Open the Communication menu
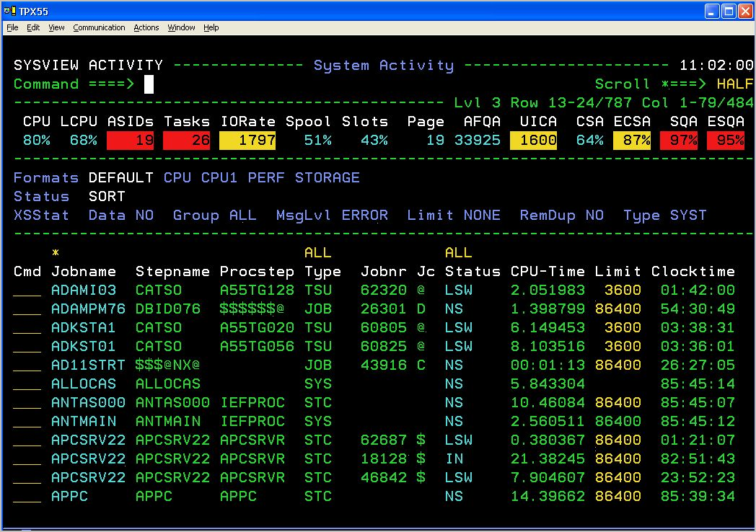Viewport: 756px width, 532px height. point(99,27)
